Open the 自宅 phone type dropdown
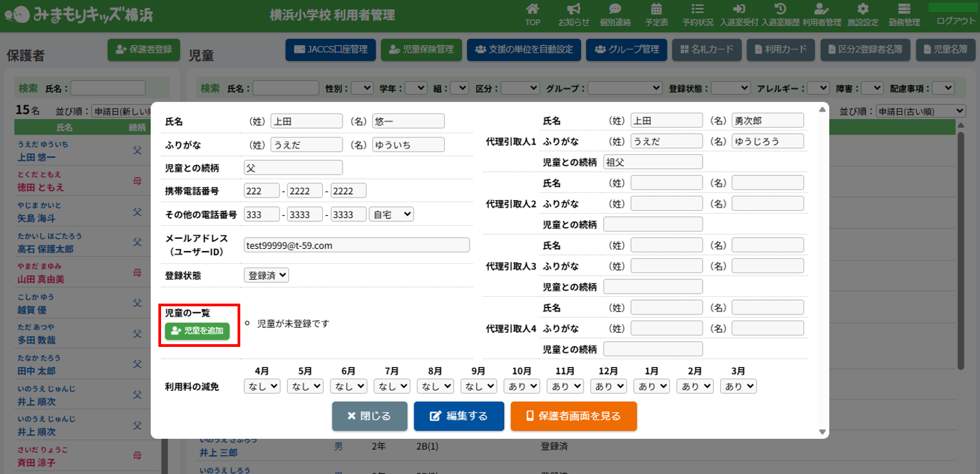 click(391, 214)
